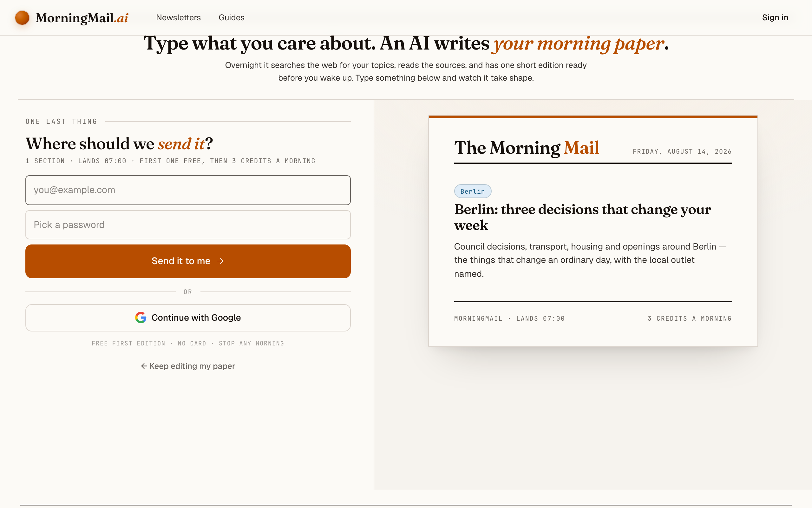
Task: Click the Send it to me button
Action: [x=188, y=261]
